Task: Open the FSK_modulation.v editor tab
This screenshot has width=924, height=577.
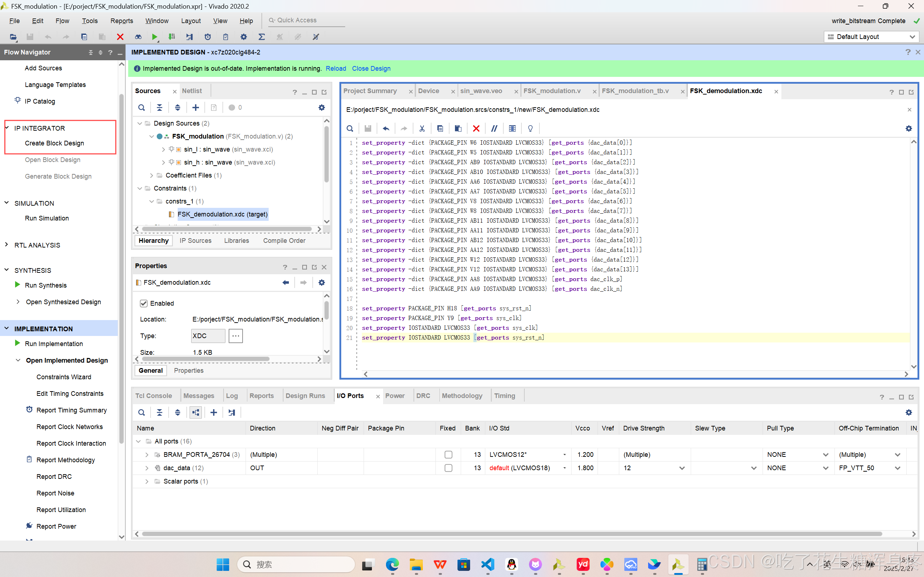Action: (552, 91)
